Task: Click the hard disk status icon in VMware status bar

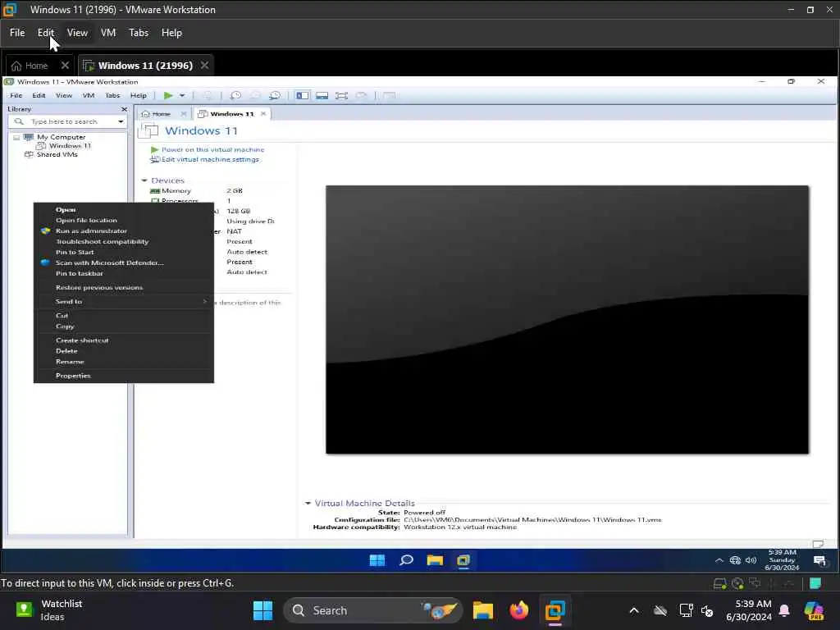Action: point(720,583)
